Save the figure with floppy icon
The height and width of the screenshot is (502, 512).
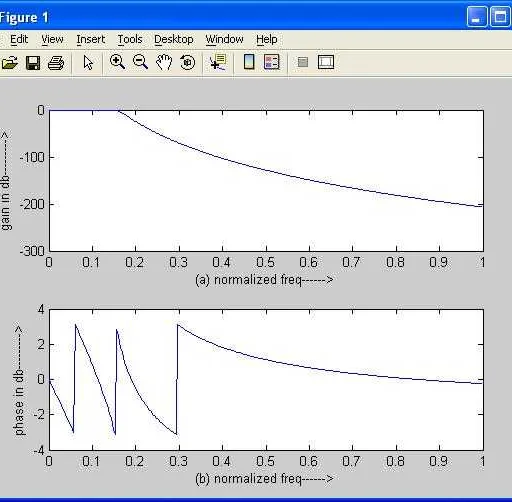point(33,62)
